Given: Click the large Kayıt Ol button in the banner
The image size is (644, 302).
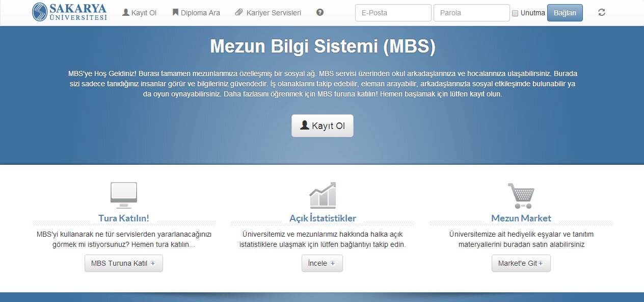Looking at the screenshot, I should 323,126.
